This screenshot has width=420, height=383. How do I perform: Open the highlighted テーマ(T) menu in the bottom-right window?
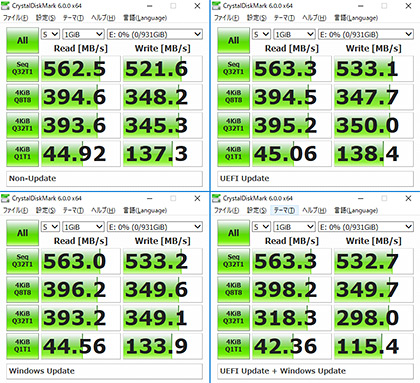(x=284, y=210)
